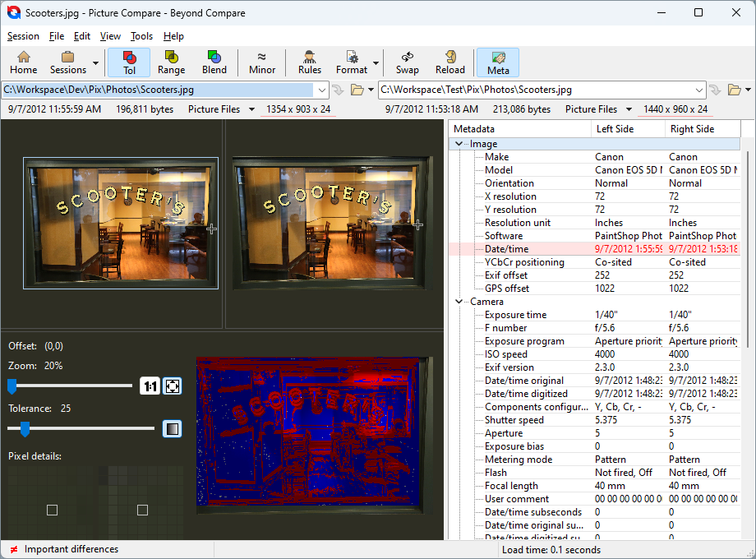Click the Home toolbar icon
Image resolution: width=756 pixels, height=559 pixels.
(24, 62)
